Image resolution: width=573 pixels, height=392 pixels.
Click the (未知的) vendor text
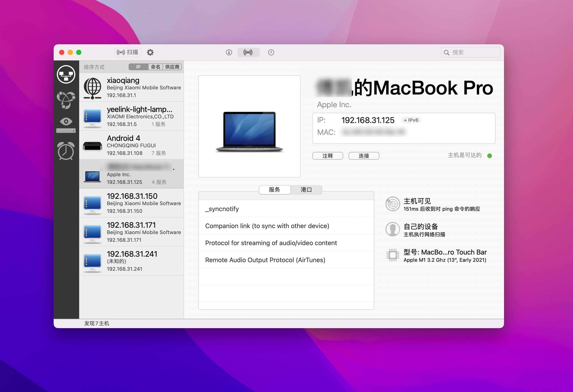point(116,261)
